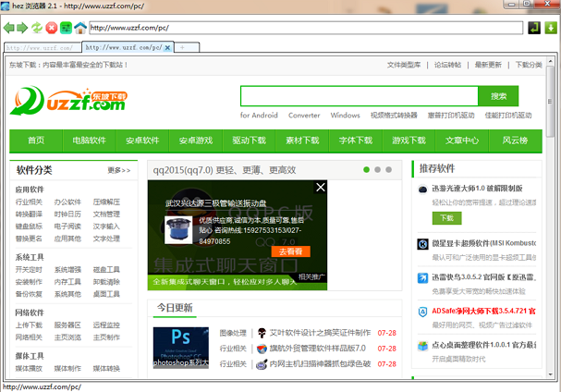Click the 点心桌面 app icon
This screenshot has width=561, height=392.
pos(422,346)
